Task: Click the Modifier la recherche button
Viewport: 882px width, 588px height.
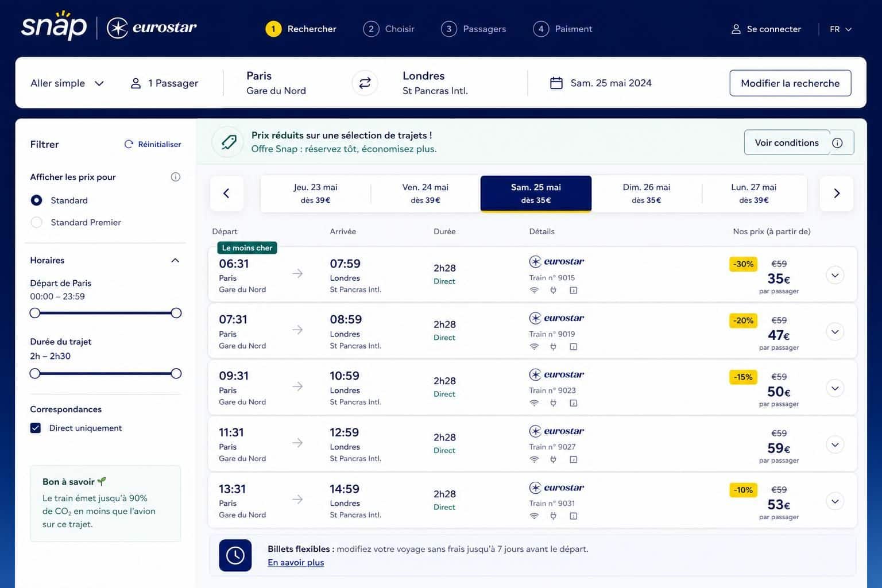Action: click(790, 83)
